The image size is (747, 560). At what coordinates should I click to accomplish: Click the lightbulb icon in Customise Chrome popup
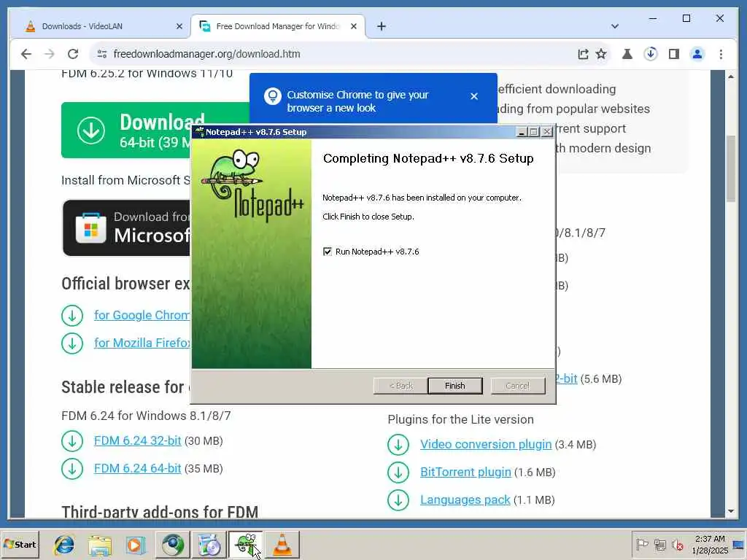click(x=273, y=97)
